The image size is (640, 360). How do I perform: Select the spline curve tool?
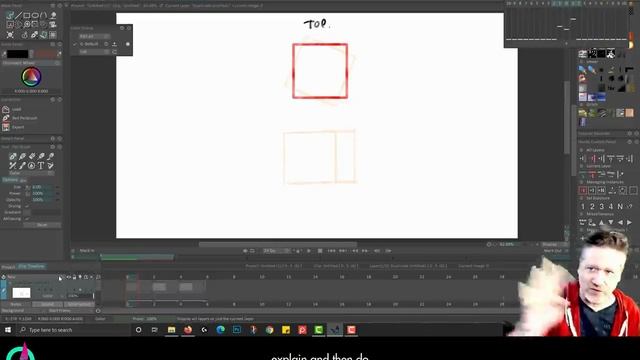coord(44,16)
